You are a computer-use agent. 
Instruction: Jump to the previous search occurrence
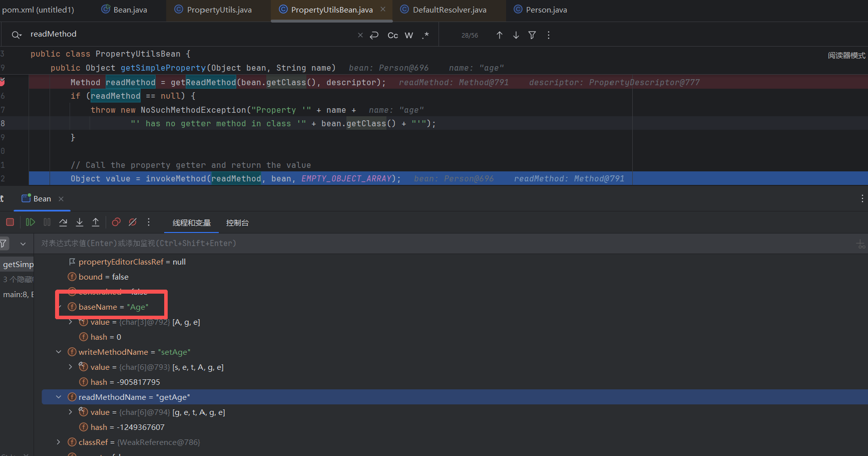pyautogui.click(x=499, y=35)
